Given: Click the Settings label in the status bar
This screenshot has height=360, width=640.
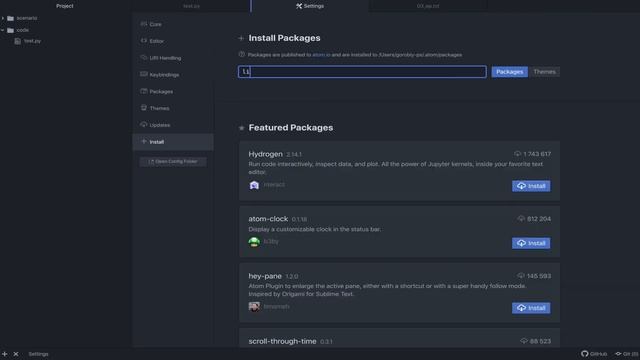Looking at the screenshot, I should point(38,354).
